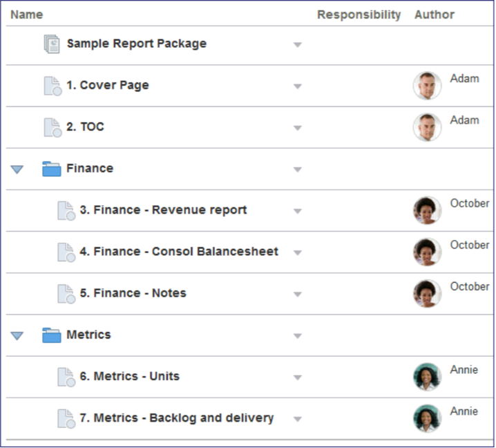The image size is (496, 448).
Task: Select the 2. TOC doclet name
Action: tap(85, 127)
